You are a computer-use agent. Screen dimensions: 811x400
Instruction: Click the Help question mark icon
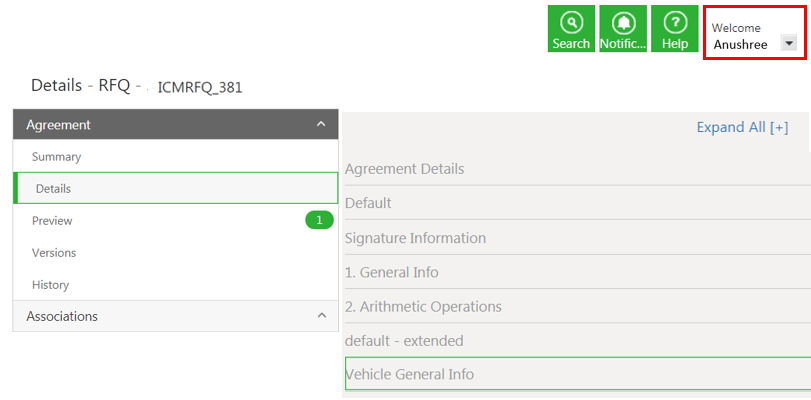[675, 22]
